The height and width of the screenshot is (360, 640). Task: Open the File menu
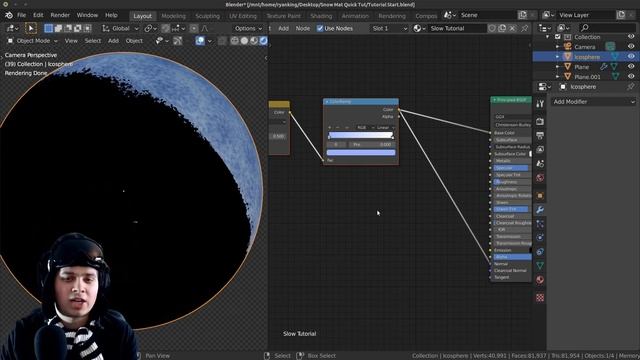point(21,15)
